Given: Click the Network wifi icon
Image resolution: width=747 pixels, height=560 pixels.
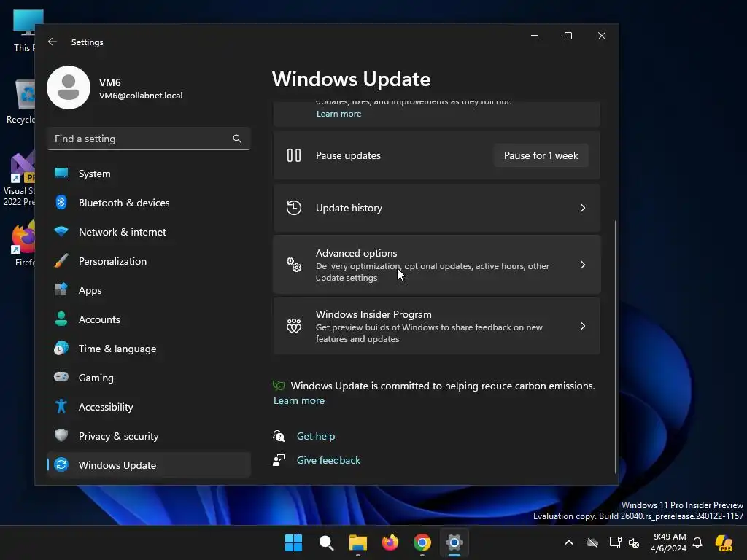Looking at the screenshot, I should 61,231.
